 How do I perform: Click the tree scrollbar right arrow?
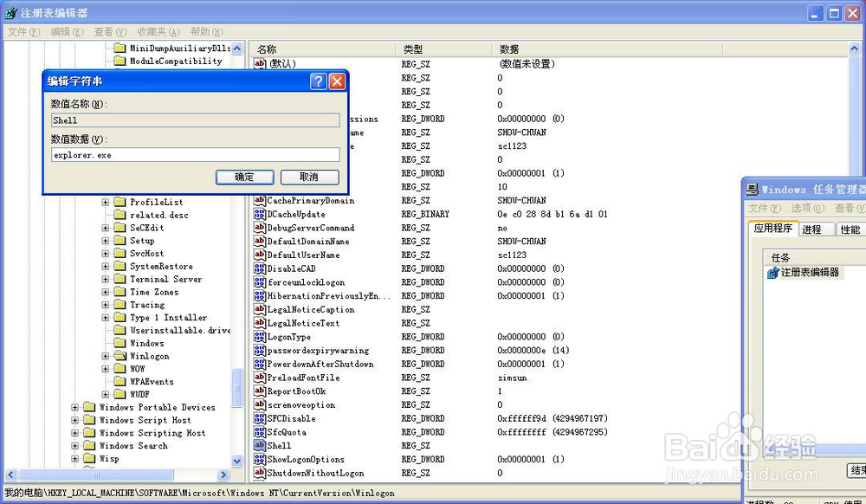coord(223,475)
